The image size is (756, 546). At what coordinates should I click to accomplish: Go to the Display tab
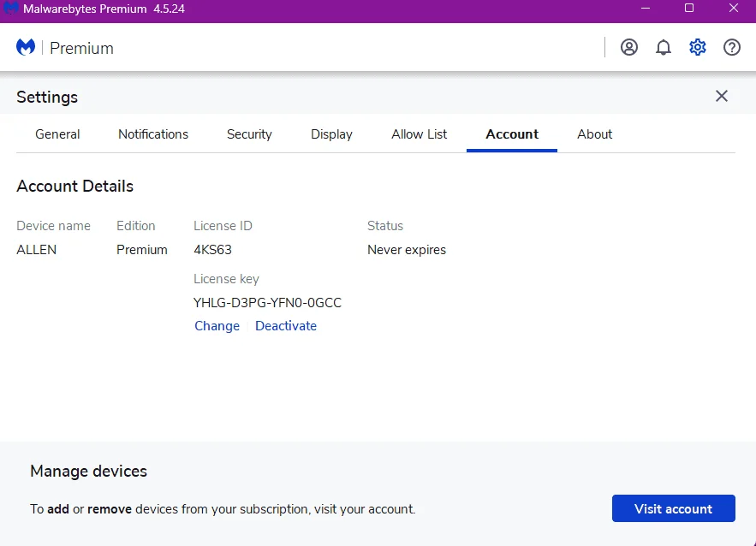331,134
